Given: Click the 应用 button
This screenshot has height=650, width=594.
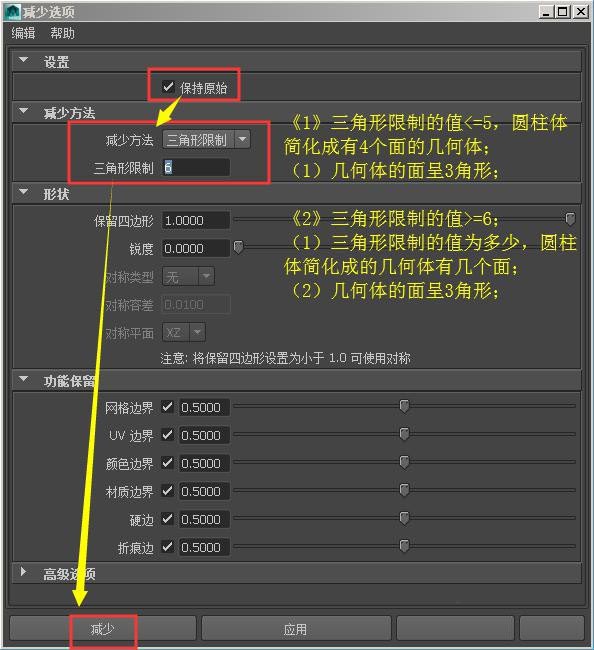Looking at the screenshot, I should click(x=296, y=629).
